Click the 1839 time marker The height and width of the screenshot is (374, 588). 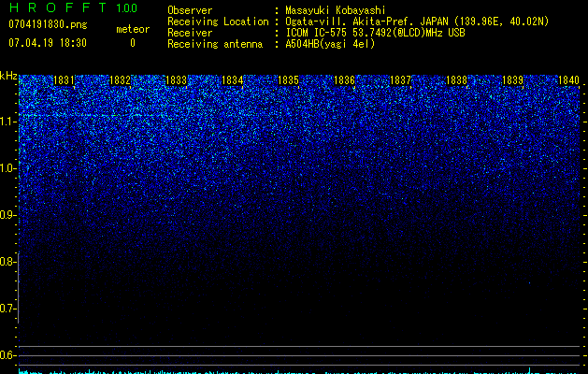[x=512, y=80]
